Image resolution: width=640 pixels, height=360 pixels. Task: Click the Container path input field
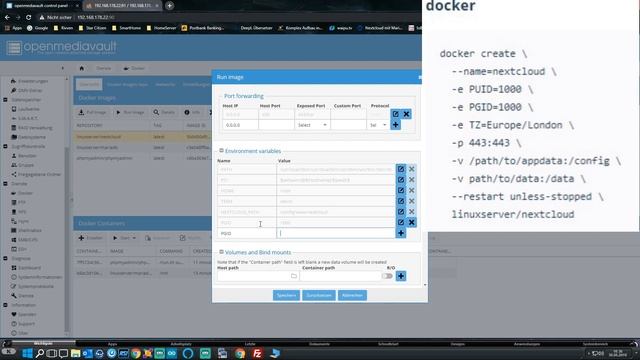pyautogui.click(x=340, y=276)
